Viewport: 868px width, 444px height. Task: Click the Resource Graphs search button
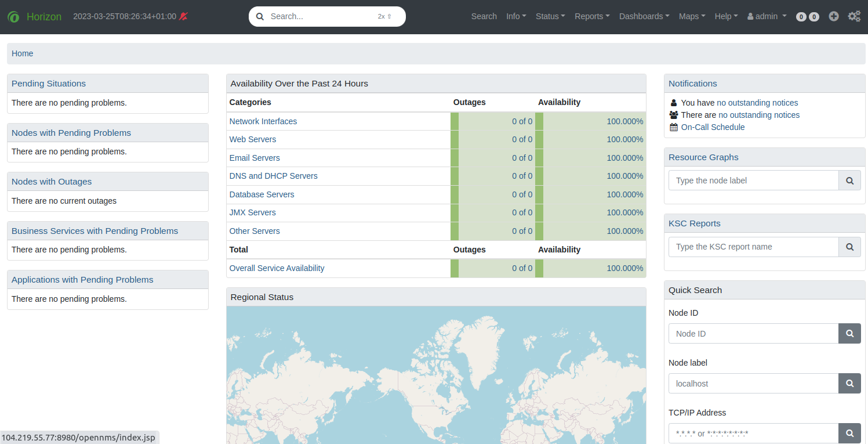849,181
